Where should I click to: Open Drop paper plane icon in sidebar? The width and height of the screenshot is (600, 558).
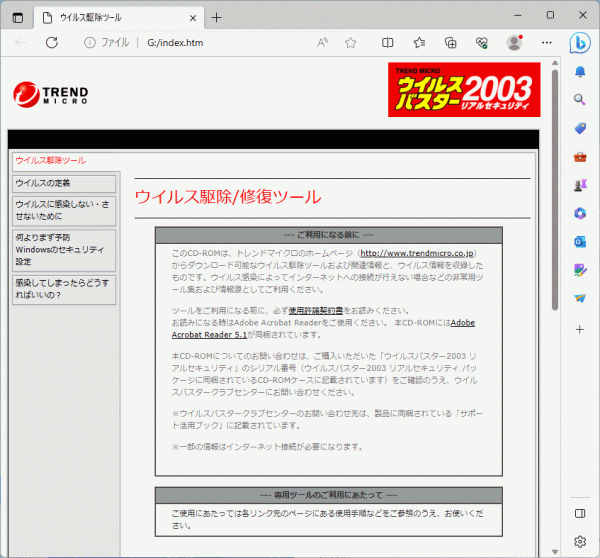[x=580, y=298]
